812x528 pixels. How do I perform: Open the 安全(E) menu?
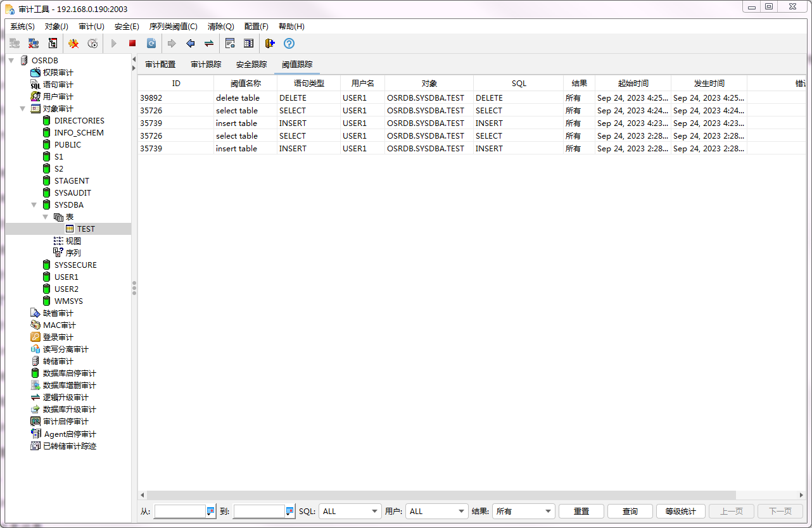tap(127, 27)
